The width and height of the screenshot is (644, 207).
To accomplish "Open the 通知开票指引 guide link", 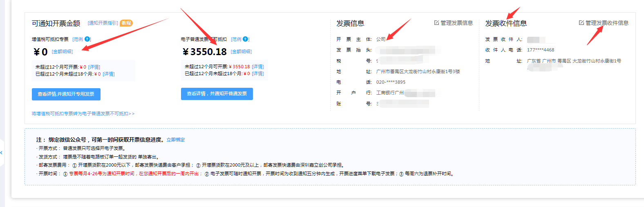I will pos(103,23).
